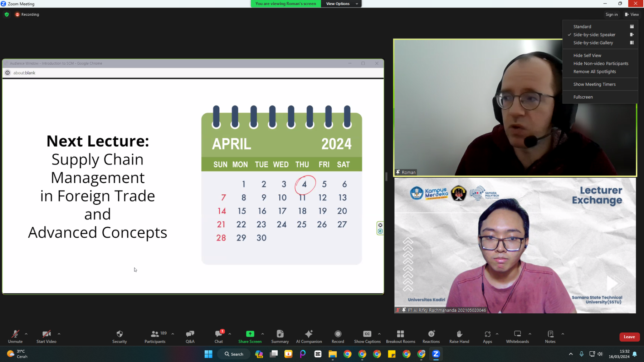The width and height of the screenshot is (644, 362).
Task: Click the circled date 4 on calendar
Action: coord(305,184)
